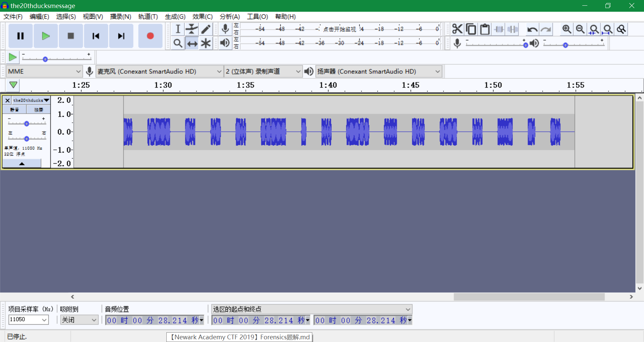The image size is (644, 342).
Task: Select the I-beam Selection tool
Action: coord(178,29)
